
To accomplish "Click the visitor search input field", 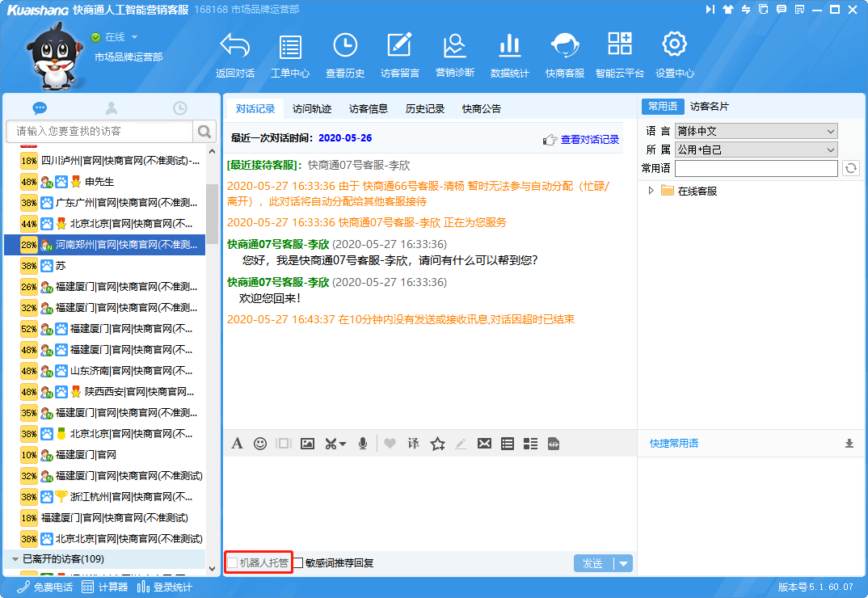I will click(x=99, y=131).
